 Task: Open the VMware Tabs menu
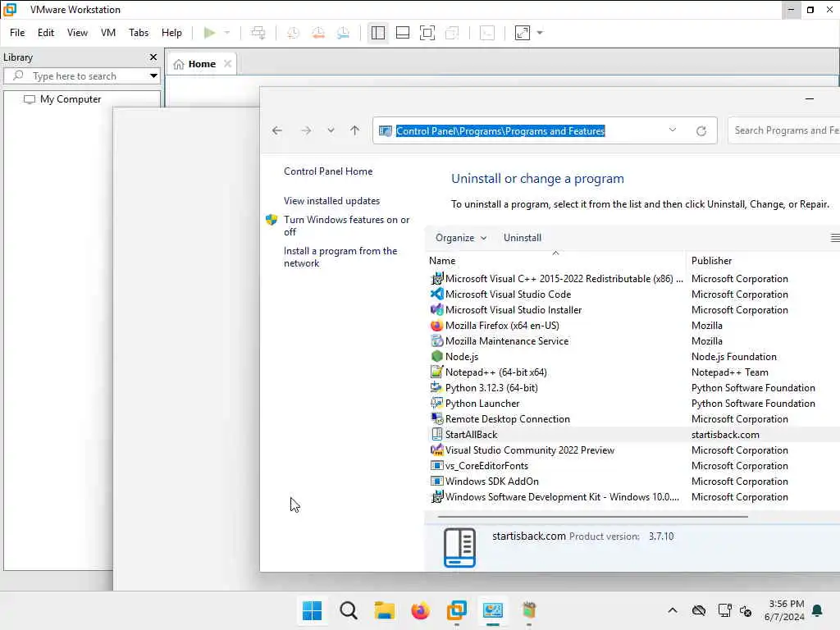click(x=139, y=33)
